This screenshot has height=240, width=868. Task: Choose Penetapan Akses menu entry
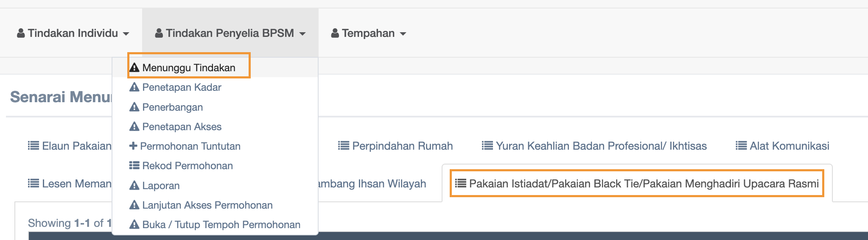(182, 127)
